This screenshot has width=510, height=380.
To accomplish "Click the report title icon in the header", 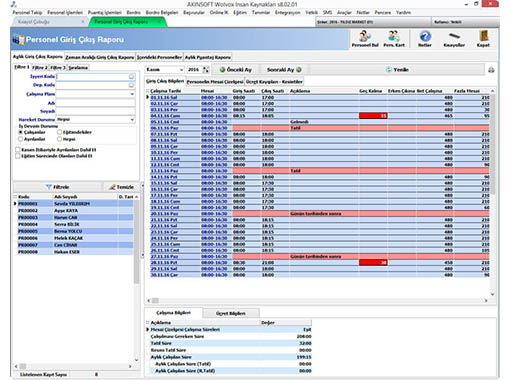I will click(19, 40).
